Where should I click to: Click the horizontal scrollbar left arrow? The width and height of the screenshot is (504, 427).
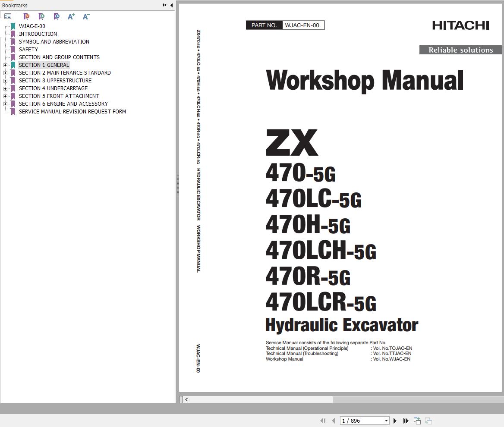[186, 400]
